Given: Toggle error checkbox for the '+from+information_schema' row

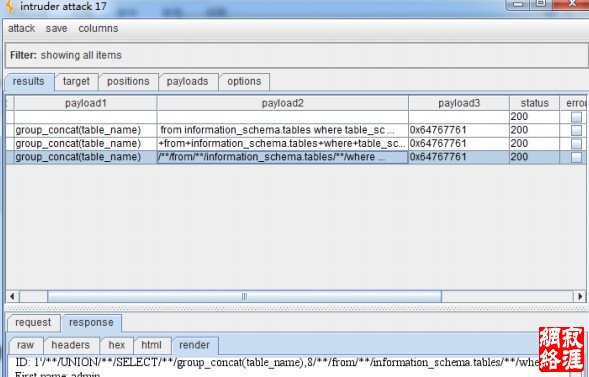Looking at the screenshot, I should coord(576,144).
